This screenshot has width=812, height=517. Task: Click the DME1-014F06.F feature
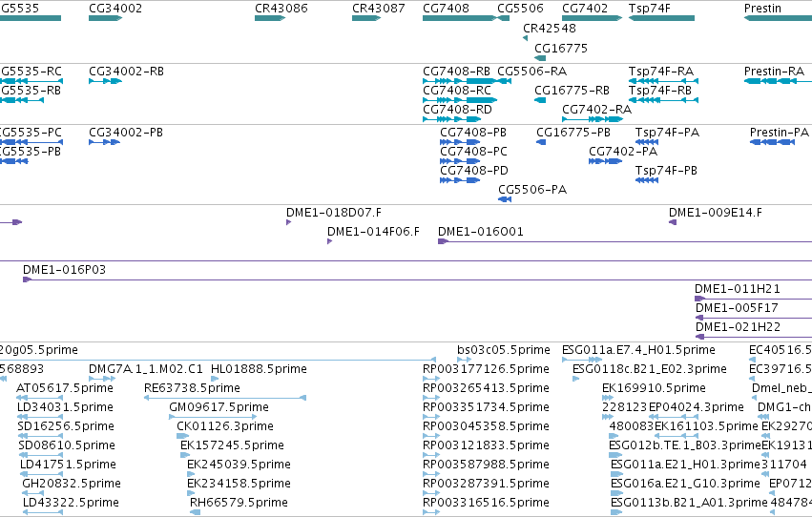(374, 232)
